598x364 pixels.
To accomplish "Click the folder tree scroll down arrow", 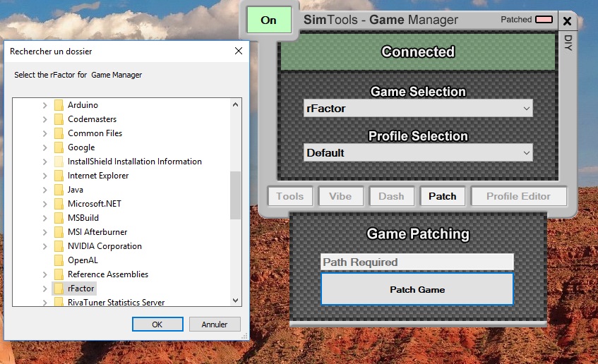I will 235,301.
